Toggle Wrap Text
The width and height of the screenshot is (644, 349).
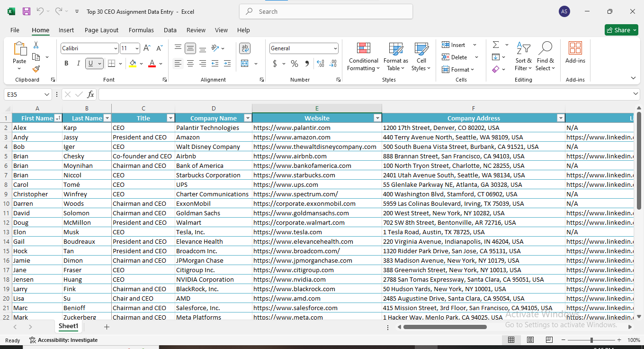click(x=245, y=48)
